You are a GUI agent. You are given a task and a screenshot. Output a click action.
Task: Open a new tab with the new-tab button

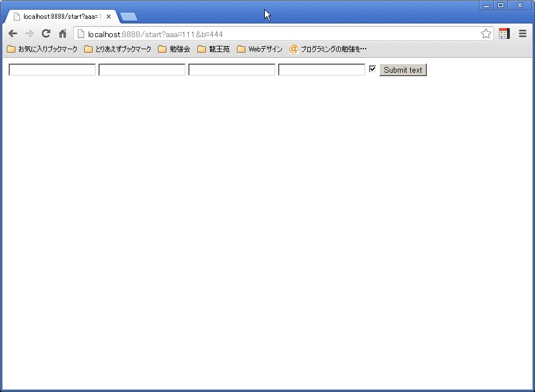tap(129, 17)
